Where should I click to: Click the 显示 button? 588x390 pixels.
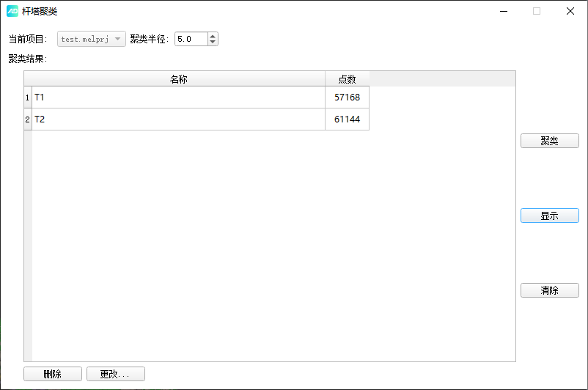(x=550, y=216)
